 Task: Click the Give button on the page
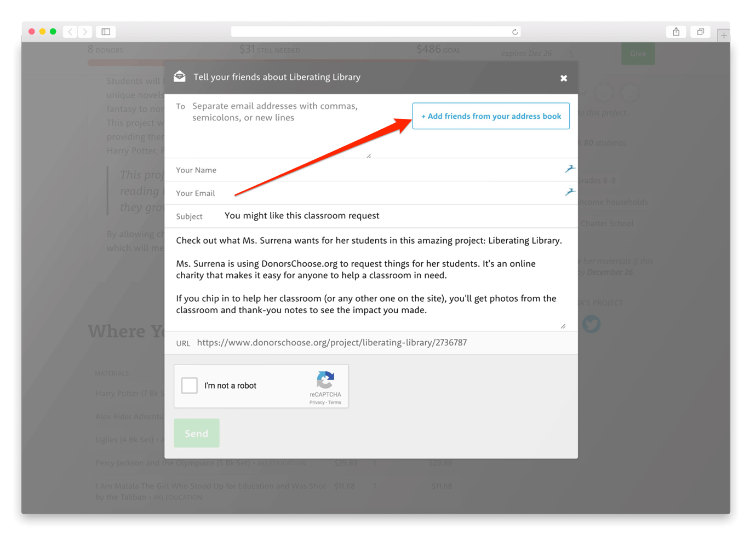click(638, 54)
